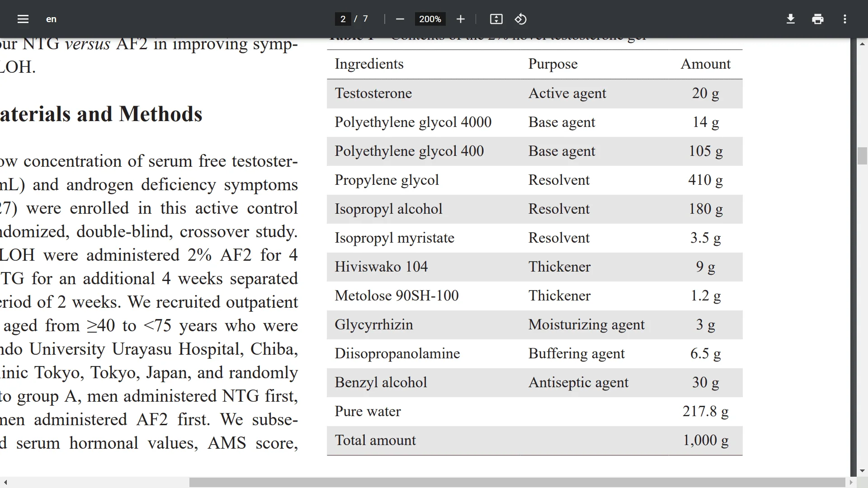Click the 'Diisopropanolamine' cell

(x=397, y=354)
